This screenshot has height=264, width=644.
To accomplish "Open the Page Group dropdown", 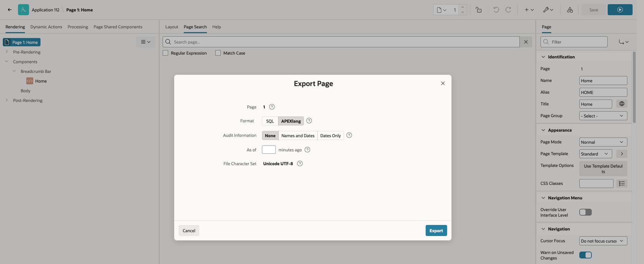I will (603, 116).
